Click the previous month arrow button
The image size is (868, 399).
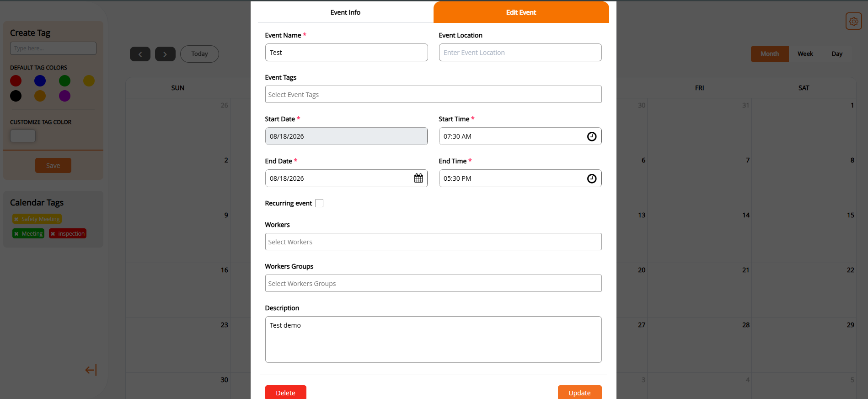(140, 54)
